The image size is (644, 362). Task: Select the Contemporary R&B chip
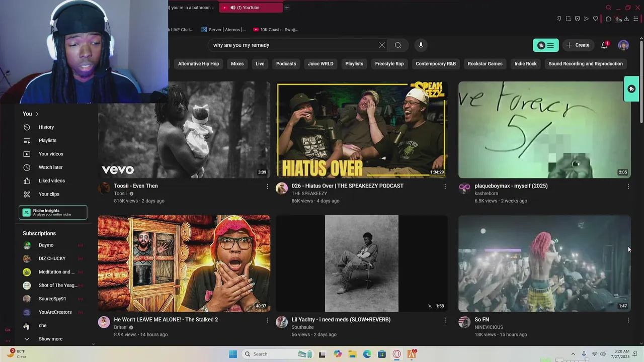pos(436,64)
